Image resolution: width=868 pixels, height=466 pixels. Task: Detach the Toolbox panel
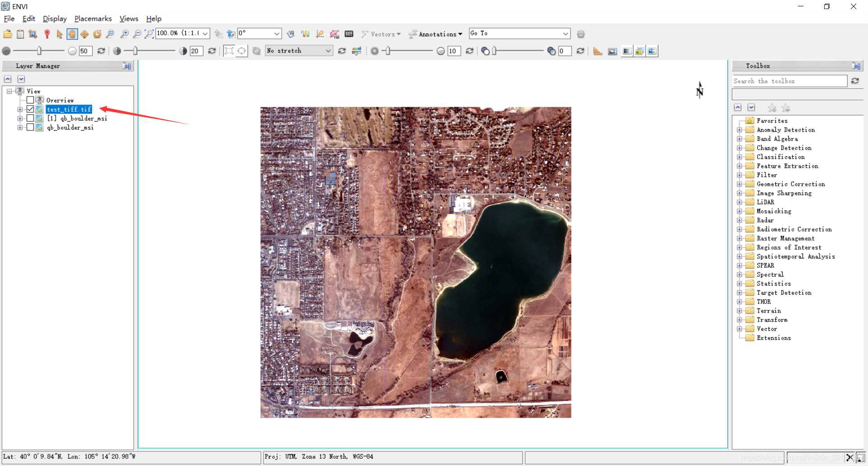[856, 66]
